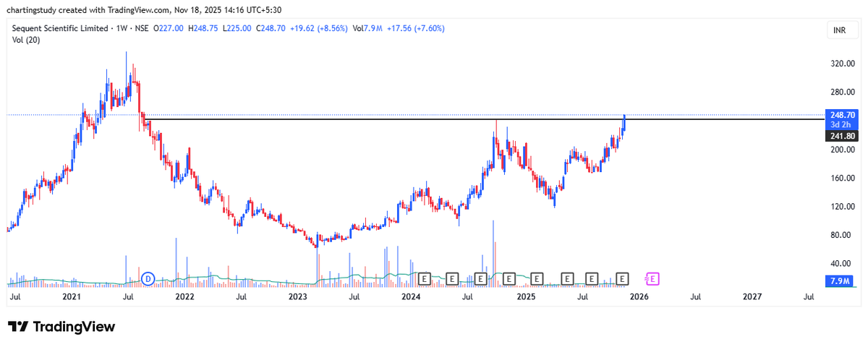Click the high value H248.75 in header
This screenshot has height=347, width=868.
point(205,29)
